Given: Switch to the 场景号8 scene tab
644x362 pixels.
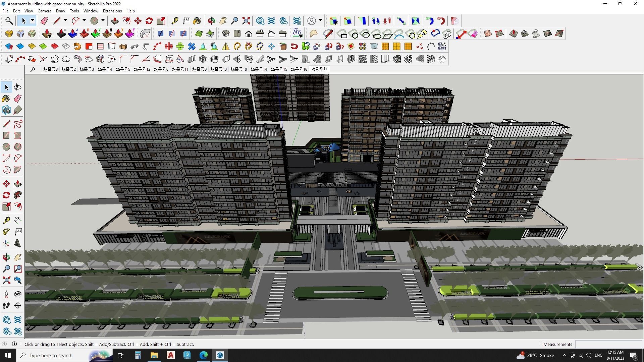Looking at the screenshot, I should pos(51,69).
